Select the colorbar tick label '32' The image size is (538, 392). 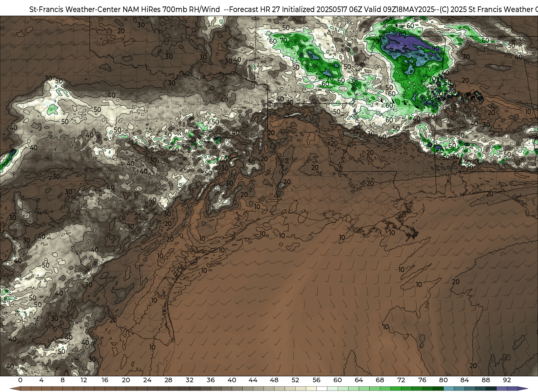pyautogui.click(x=189, y=380)
